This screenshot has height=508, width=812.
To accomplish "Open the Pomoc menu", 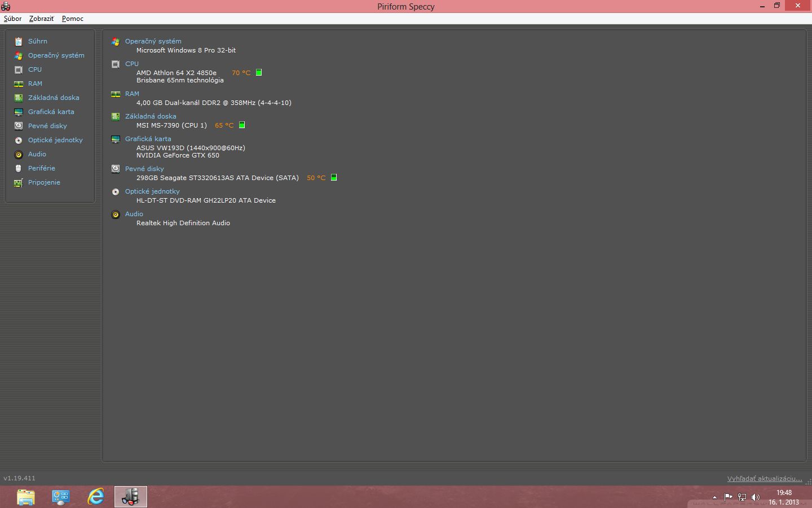I will 73,19.
